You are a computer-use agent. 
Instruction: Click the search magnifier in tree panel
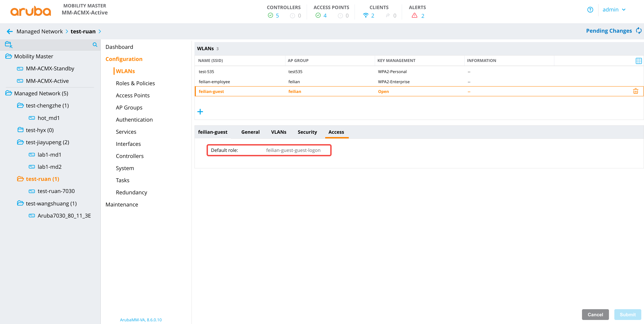tap(95, 45)
